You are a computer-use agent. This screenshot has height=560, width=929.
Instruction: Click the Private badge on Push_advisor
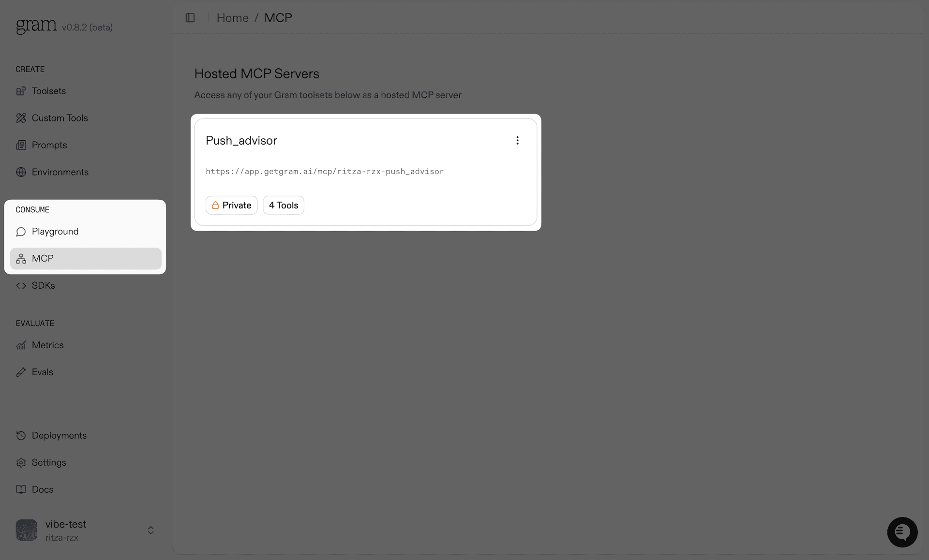click(x=231, y=205)
